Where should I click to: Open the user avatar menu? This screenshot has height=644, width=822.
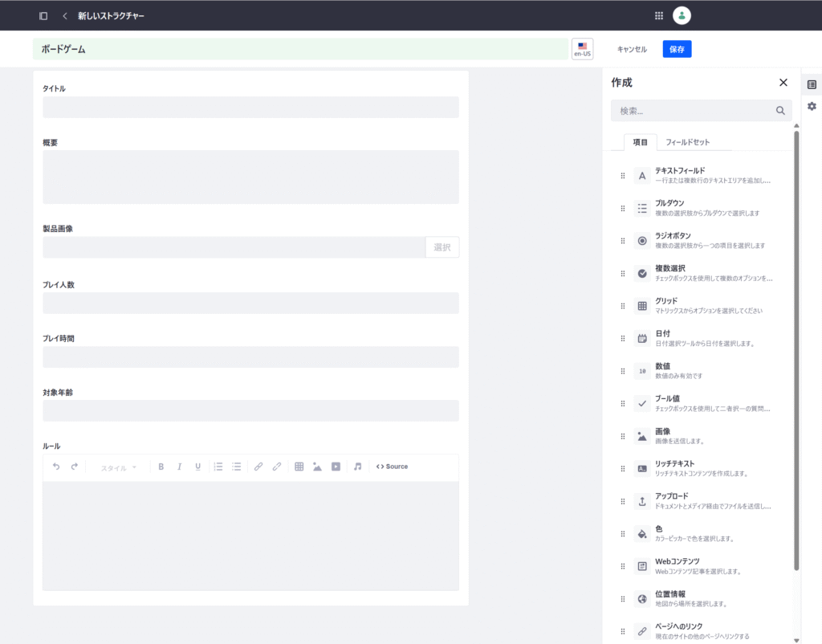[682, 15]
